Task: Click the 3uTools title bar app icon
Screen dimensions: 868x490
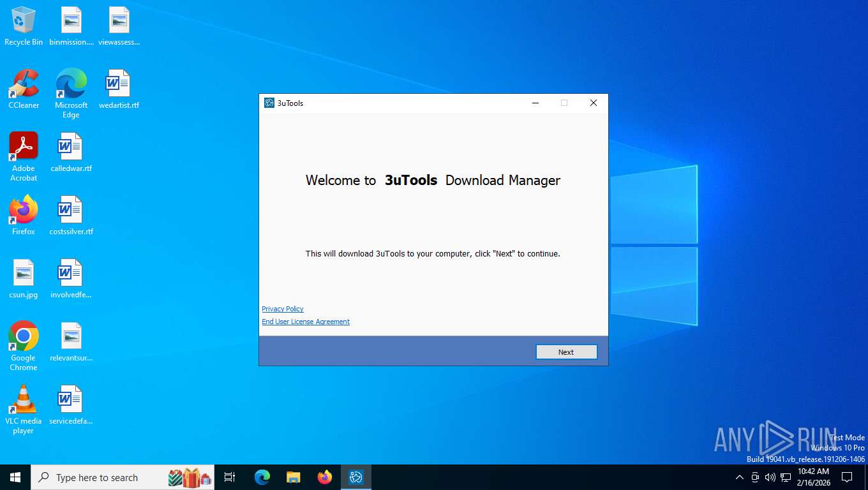Action: coord(269,103)
